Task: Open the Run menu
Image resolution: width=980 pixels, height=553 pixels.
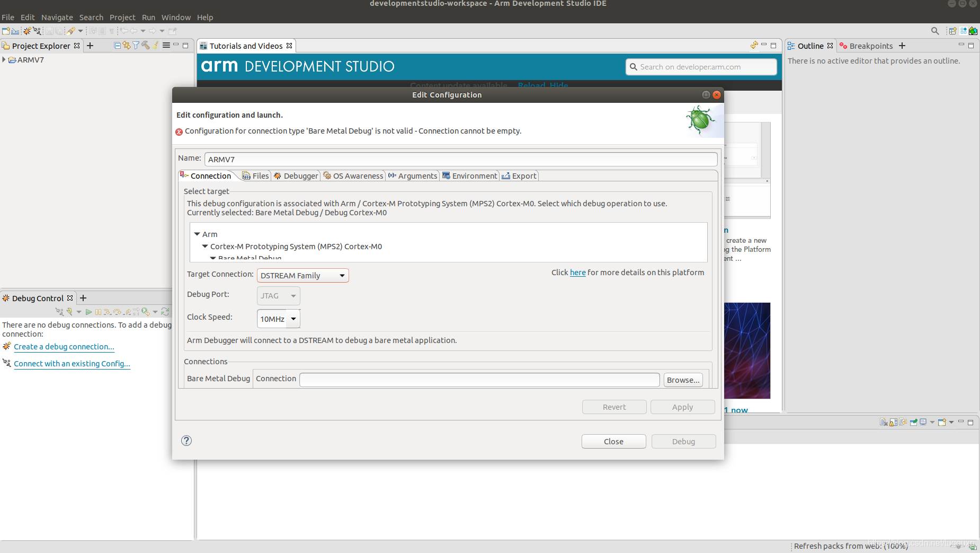Action: 149,17
